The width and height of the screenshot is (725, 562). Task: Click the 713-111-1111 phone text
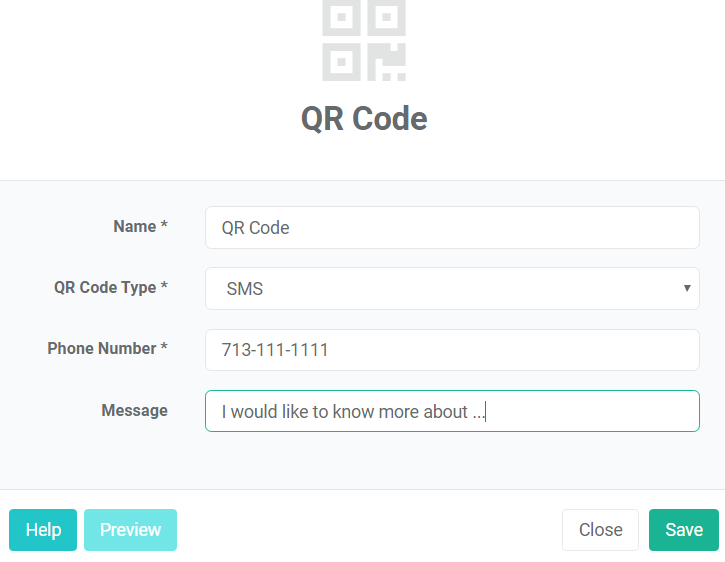pyautogui.click(x=275, y=350)
